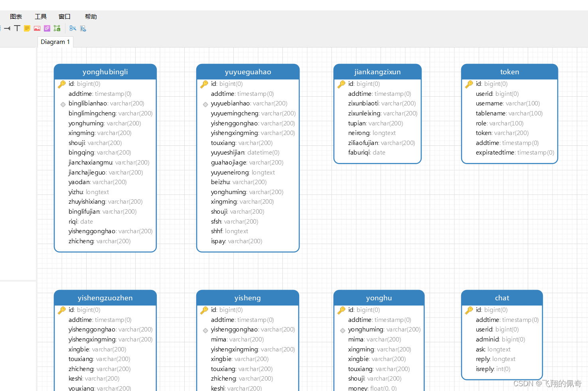Click the jianchaxiangmu field row
Image resolution: width=588 pixels, height=391 pixels.
pyautogui.click(x=109, y=163)
